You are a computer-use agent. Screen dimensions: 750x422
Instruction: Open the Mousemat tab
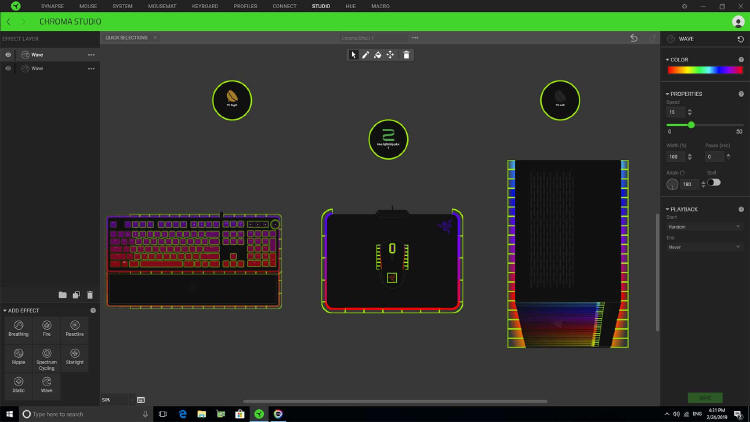(x=162, y=6)
